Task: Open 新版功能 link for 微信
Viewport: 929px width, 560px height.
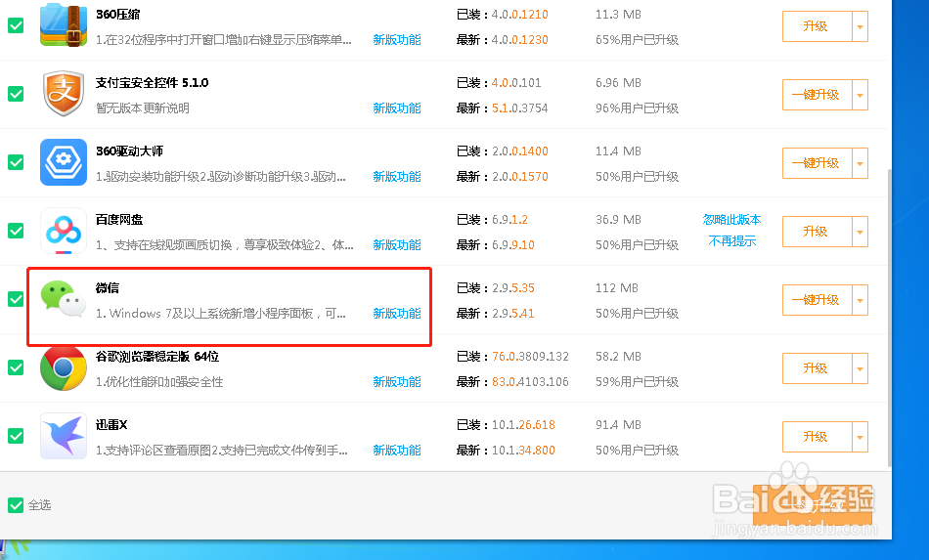Action: click(x=397, y=313)
